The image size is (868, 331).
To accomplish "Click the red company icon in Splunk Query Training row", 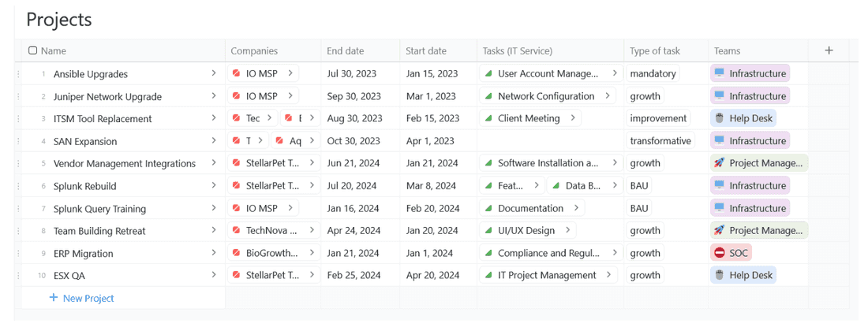I will (x=237, y=208).
